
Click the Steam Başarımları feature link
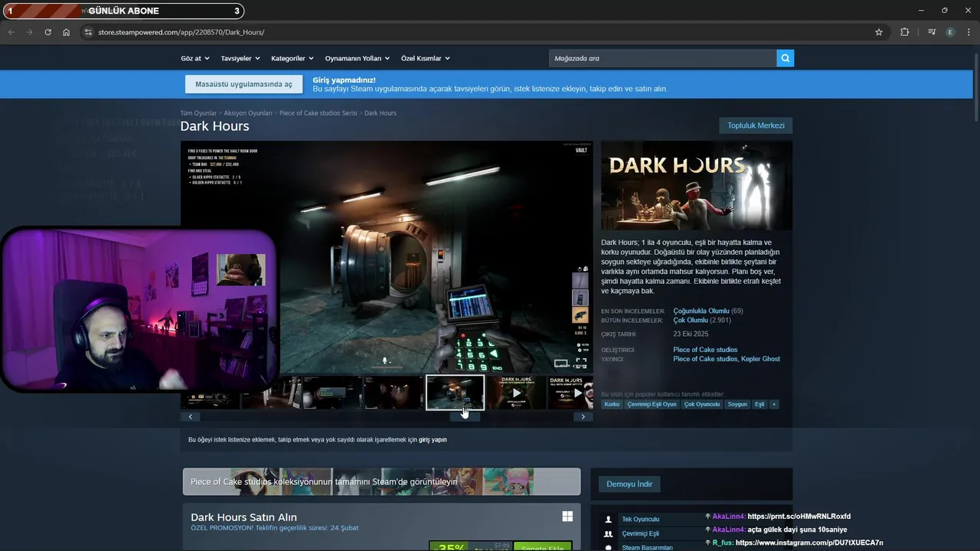pos(647,548)
